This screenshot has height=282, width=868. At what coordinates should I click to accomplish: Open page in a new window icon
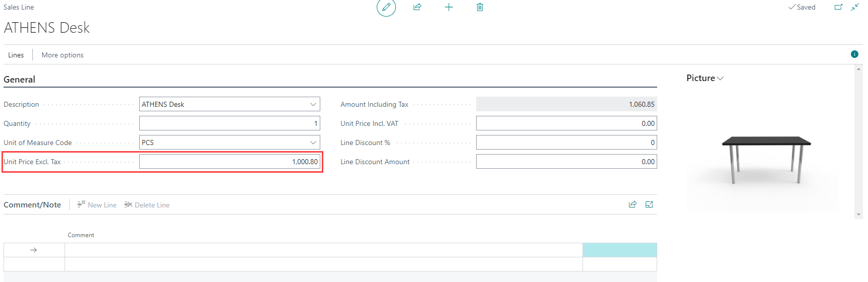838,7
